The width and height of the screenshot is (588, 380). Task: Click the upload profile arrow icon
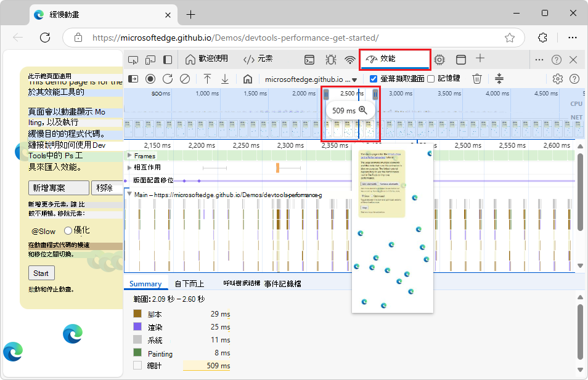[x=207, y=79]
